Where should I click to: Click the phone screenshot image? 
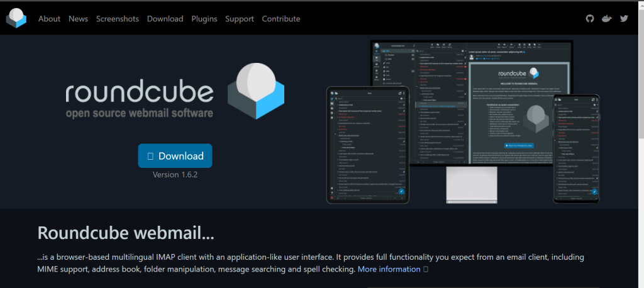click(x=576, y=149)
